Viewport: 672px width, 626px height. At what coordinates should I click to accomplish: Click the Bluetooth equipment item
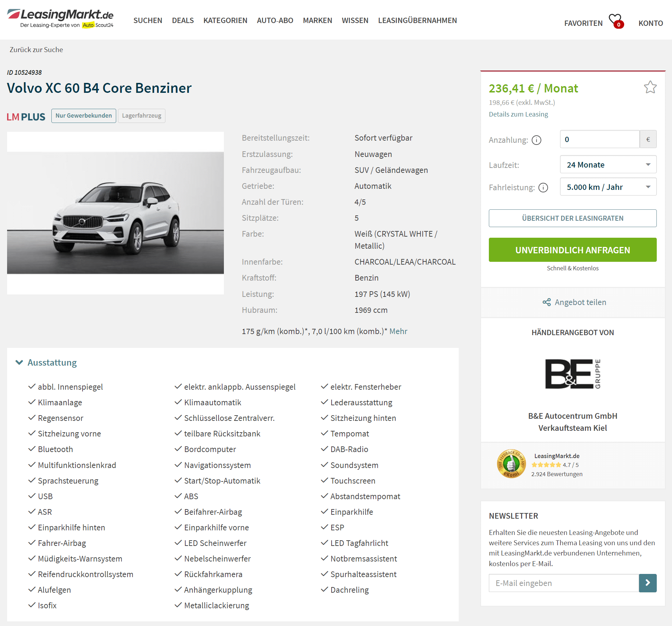[55, 449]
